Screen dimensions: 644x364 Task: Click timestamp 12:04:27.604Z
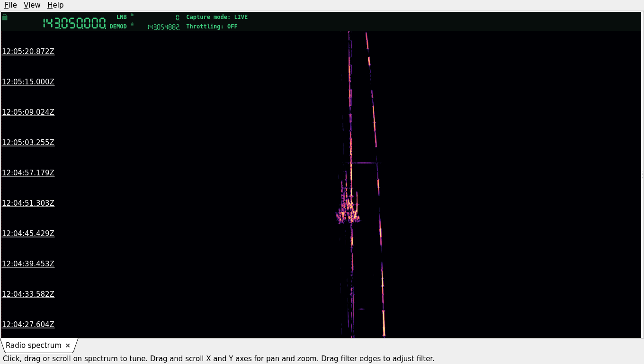pos(28,325)
